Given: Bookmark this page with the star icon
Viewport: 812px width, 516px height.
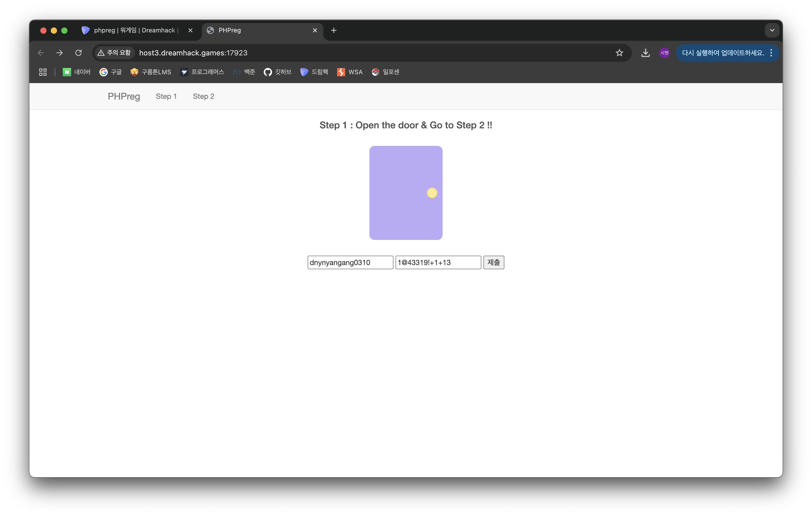Looking at the screenshot, I should click(619, 53).
